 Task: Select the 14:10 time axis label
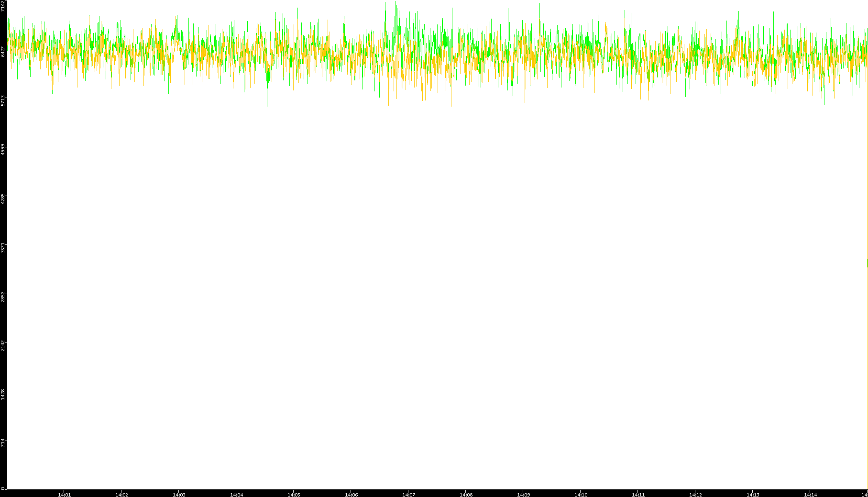pos(581,495)
